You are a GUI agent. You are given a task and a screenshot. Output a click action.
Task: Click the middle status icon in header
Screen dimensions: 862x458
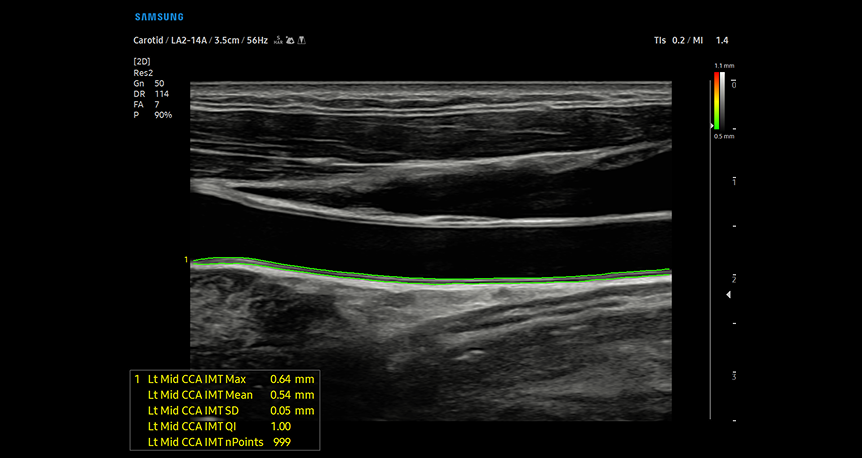(288, 41)
